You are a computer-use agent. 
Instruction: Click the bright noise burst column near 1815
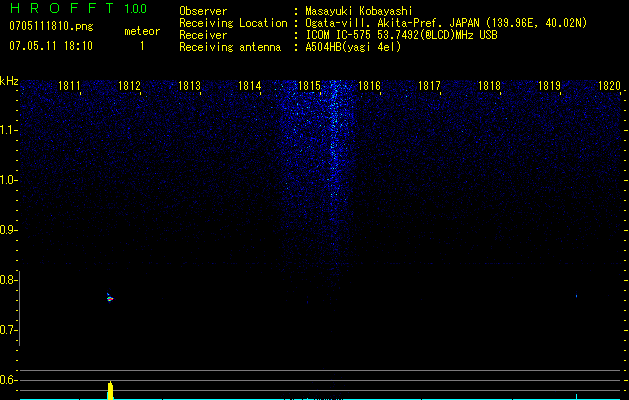tap(334, 140)
